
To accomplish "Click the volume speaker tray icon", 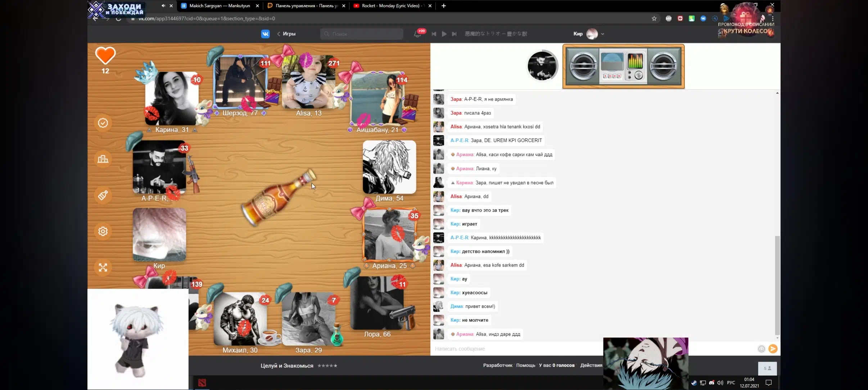I will point(720,383).
